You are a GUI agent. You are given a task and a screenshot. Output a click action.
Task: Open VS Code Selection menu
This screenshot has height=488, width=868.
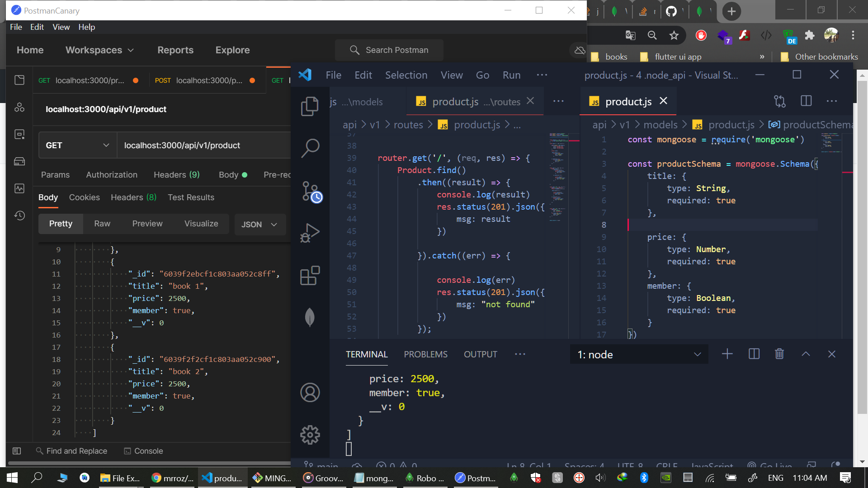[x=406, y=75]
